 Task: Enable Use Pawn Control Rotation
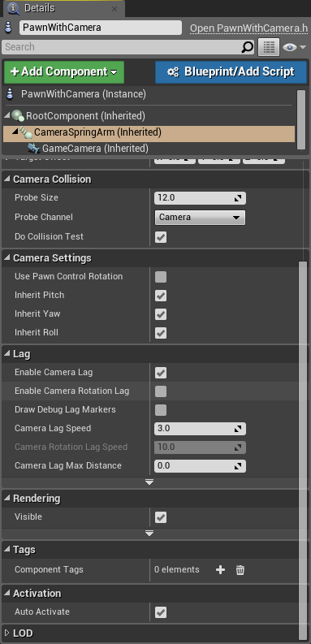click(161, 277)
